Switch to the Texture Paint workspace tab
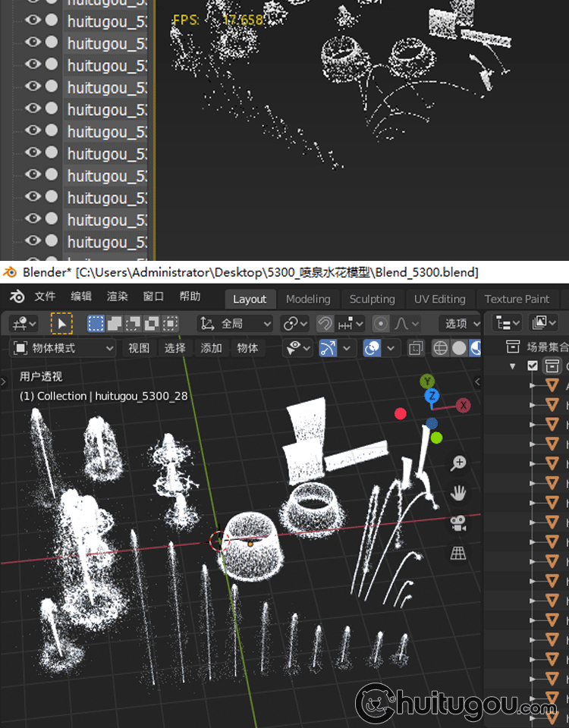The height and width of the screenshot is (728, 569). point(517,300)
